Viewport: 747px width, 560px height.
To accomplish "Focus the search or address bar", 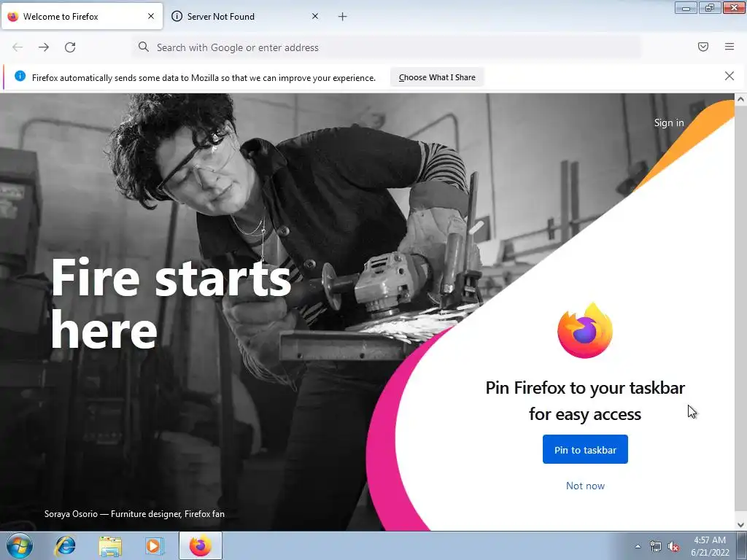I will click(x=387, y=47).
